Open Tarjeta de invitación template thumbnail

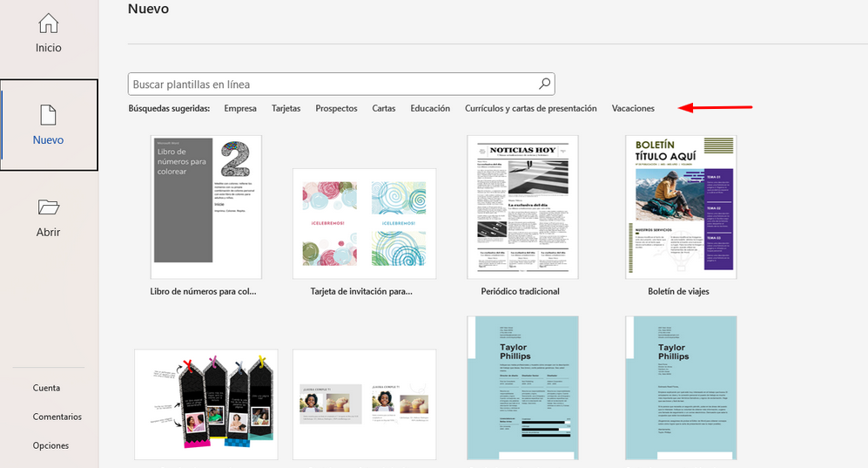tap(364, 224)
